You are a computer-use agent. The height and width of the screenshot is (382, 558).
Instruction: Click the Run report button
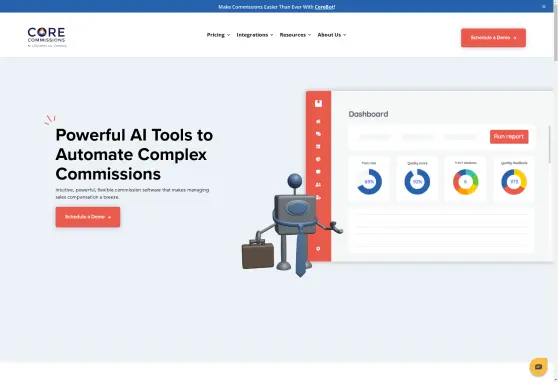pyautogui.click(x=509, y=137)
